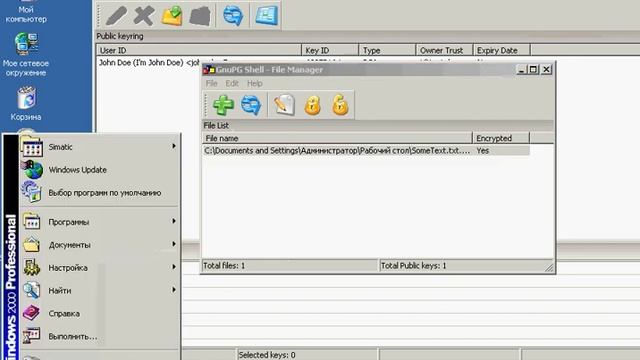This screenshot has height=360, width=640.
Task: Sort keys by Expiry Date column header
Action: tap(502, 51)
